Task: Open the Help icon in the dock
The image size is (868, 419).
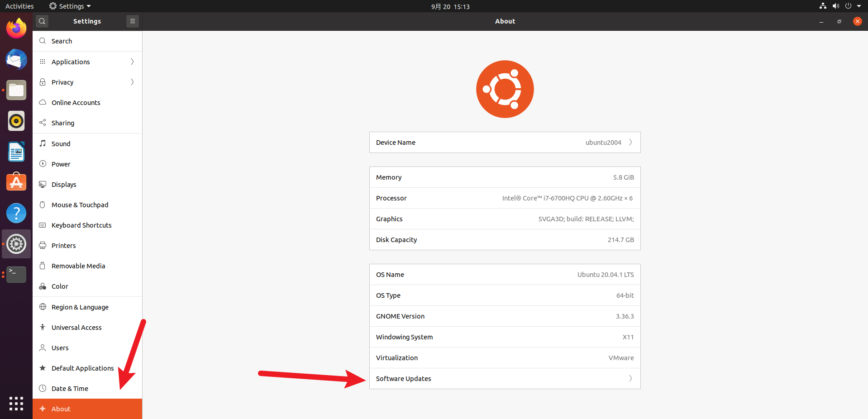Action: pos(16,213)
